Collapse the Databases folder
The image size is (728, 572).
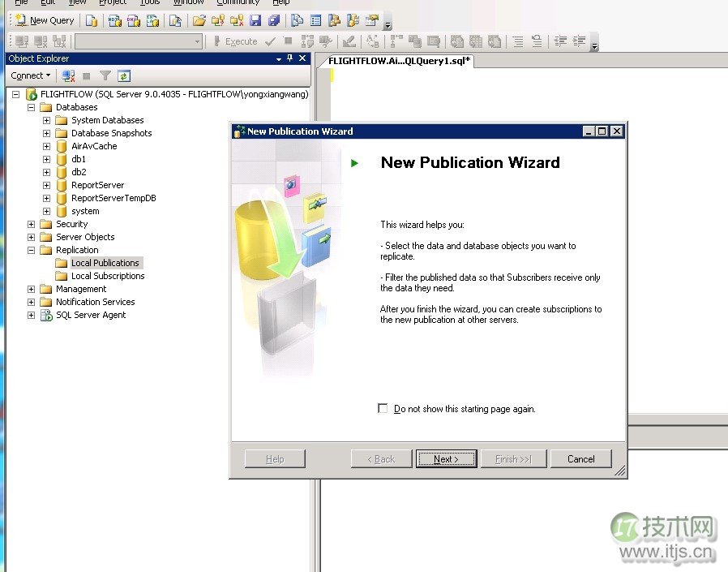click(31, 107)
